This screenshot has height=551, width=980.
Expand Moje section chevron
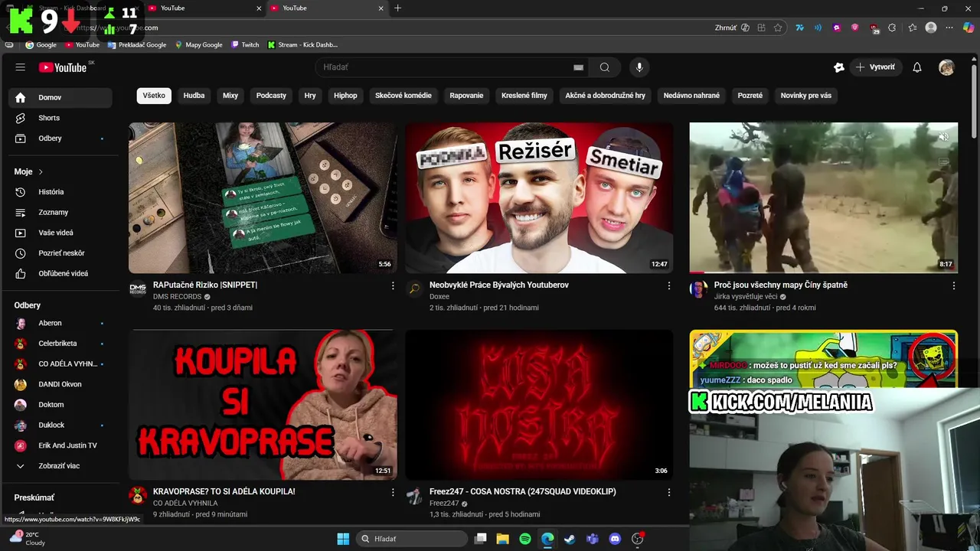(x=41, y=172)
